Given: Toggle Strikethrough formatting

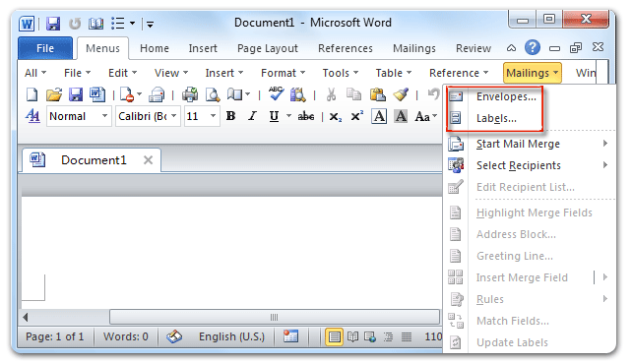Looking at the screenshot, I should point(306,116).
